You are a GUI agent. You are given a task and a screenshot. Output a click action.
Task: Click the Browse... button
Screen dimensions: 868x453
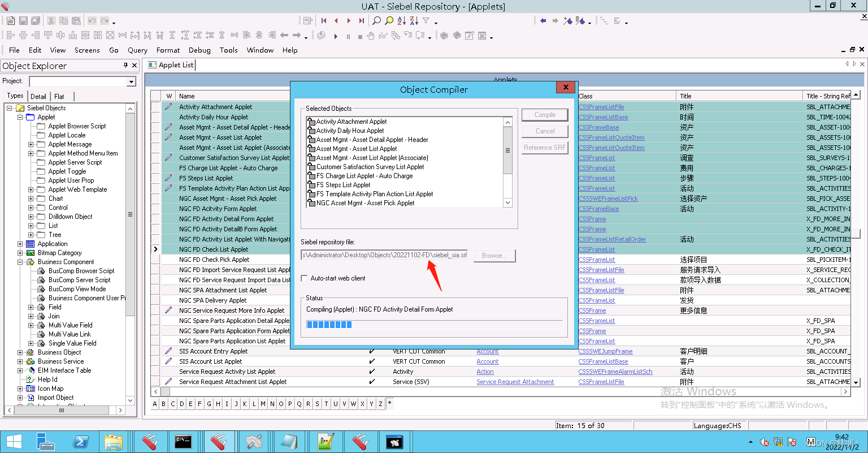494,256
